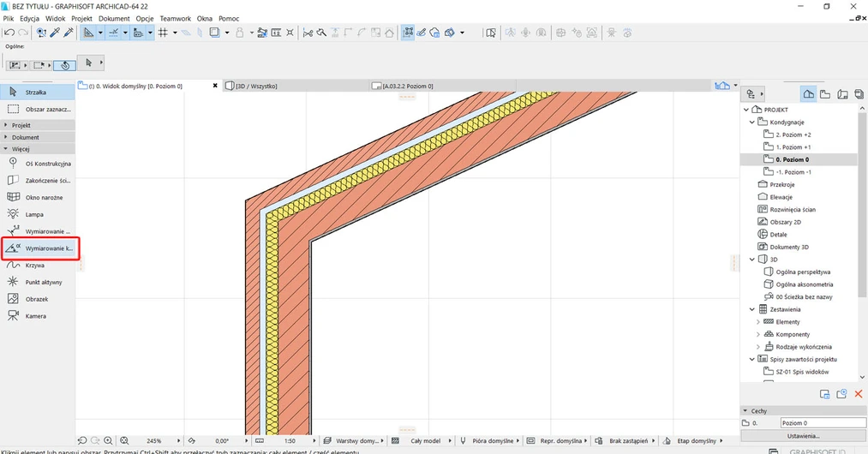Click the fit-in-window magnifier icon

124,440
